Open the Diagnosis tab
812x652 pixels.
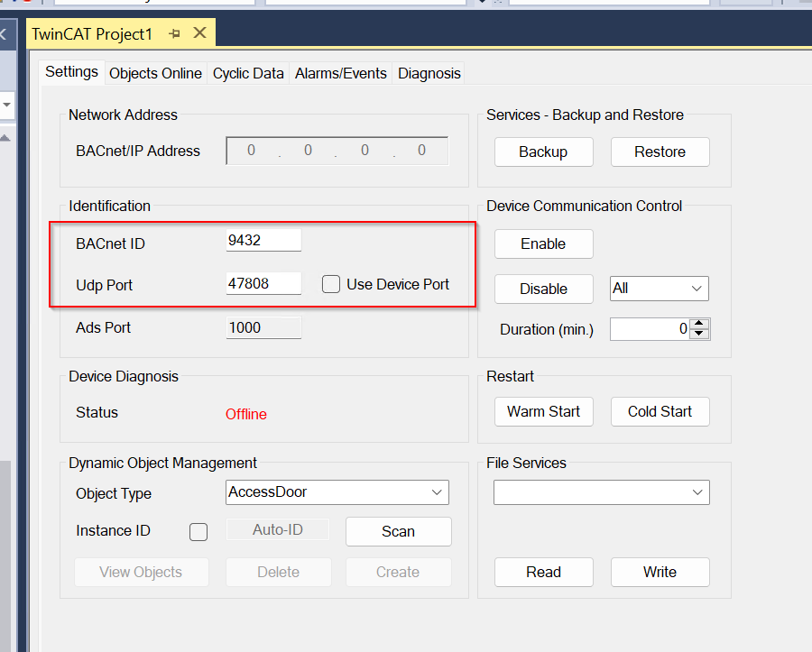click(x=429, y=73)
